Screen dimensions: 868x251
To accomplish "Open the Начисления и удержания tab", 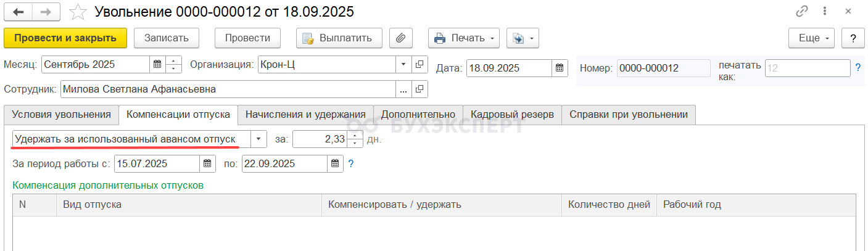I will [x=305, y=115].
